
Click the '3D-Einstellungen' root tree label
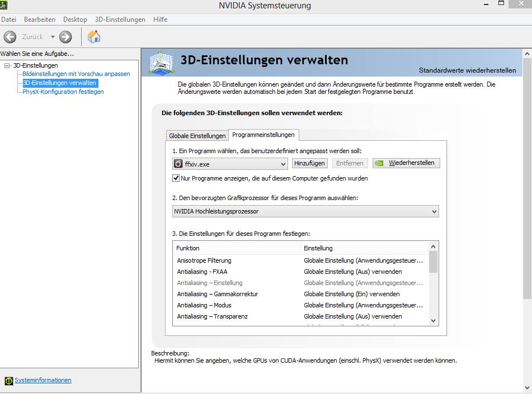[36, 65]
